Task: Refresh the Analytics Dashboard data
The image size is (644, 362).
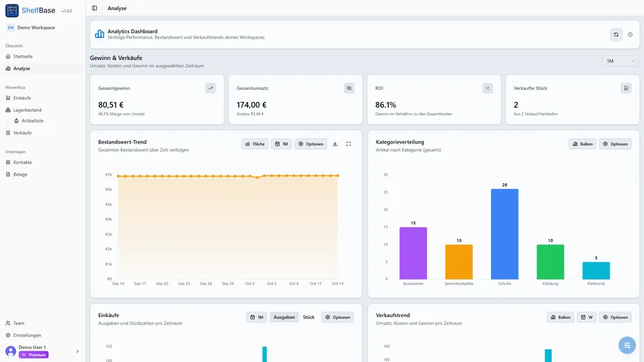Action: pos(616,35)
